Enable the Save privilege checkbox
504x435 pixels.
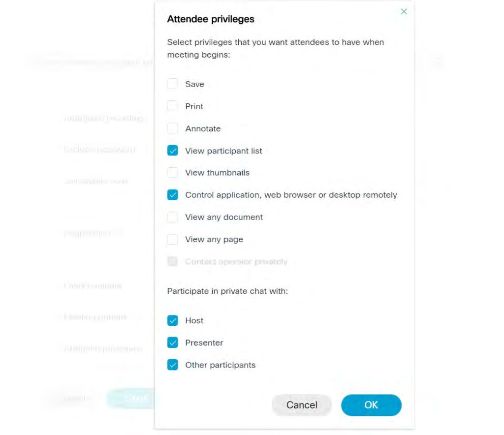[172, 84]
